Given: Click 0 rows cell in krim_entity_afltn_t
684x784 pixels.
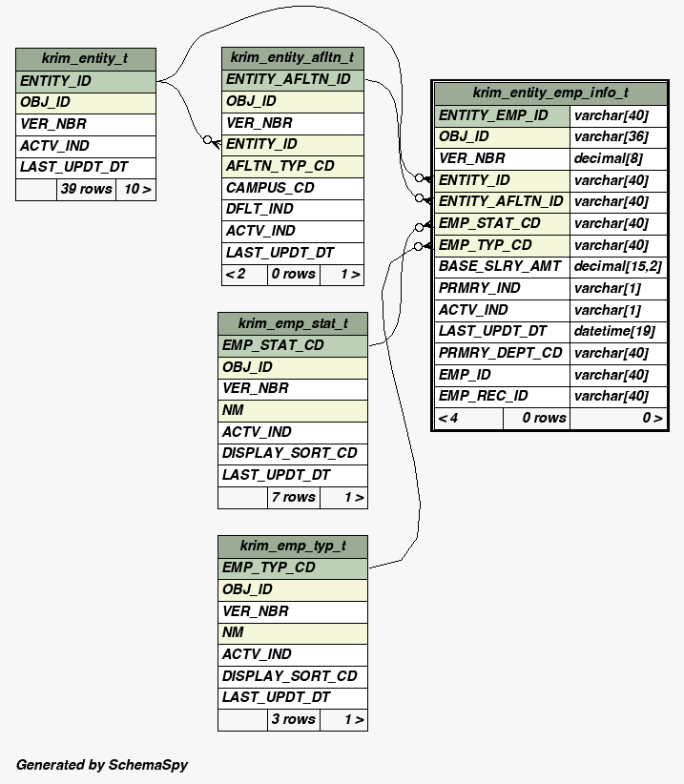Looking at the screenshot, I should (294, 275).
